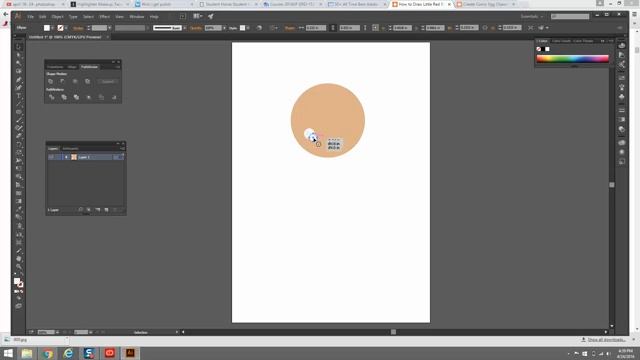Image resolution: width=640 pixels, height=360 pixels.
Task: Open the File menu
Action: [x=31, y=17]
